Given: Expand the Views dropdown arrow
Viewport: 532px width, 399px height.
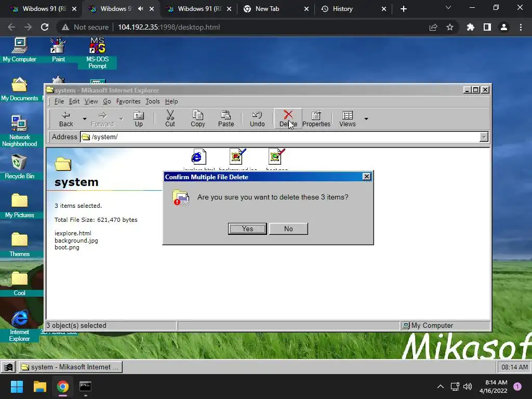Looking at the screenshot, I should (366, 119).
